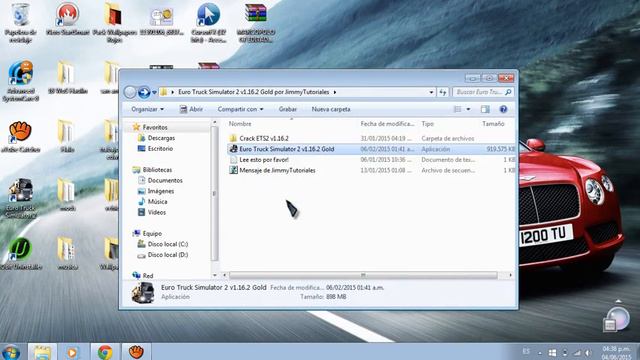This screenshot has width=640, height=360.
Task: Click the Grabar toolbar button
Action: point(288,109)
